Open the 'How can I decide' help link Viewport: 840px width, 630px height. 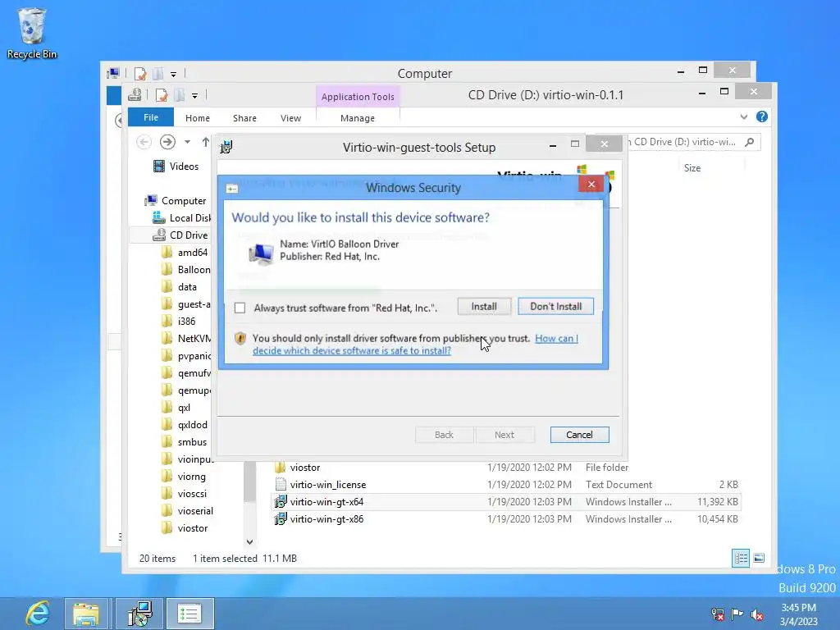[x=415, y=345]
